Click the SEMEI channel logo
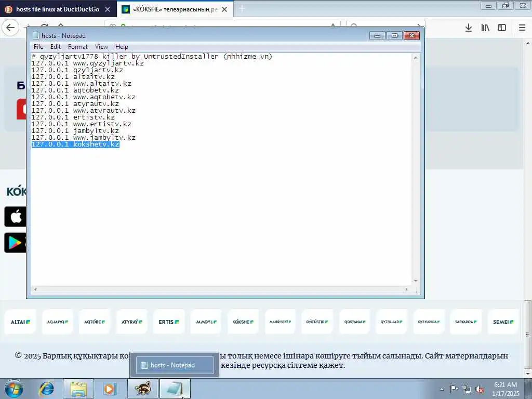 coord(503,322)
